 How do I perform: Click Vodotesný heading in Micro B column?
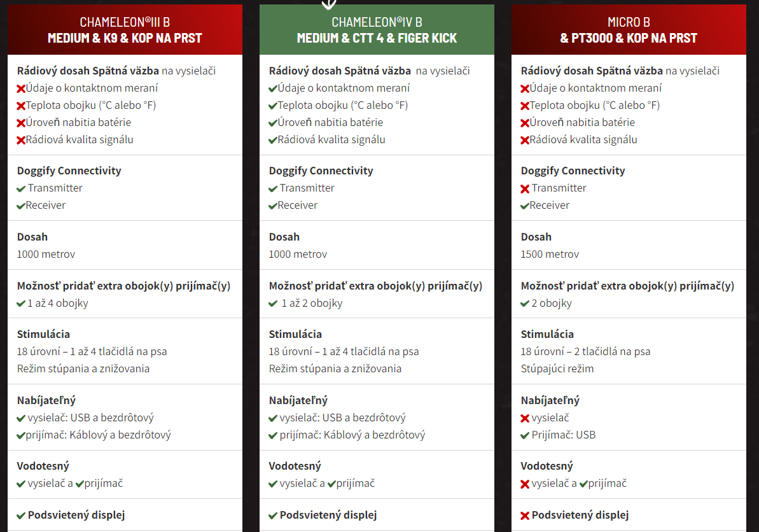tap(547, 466)
